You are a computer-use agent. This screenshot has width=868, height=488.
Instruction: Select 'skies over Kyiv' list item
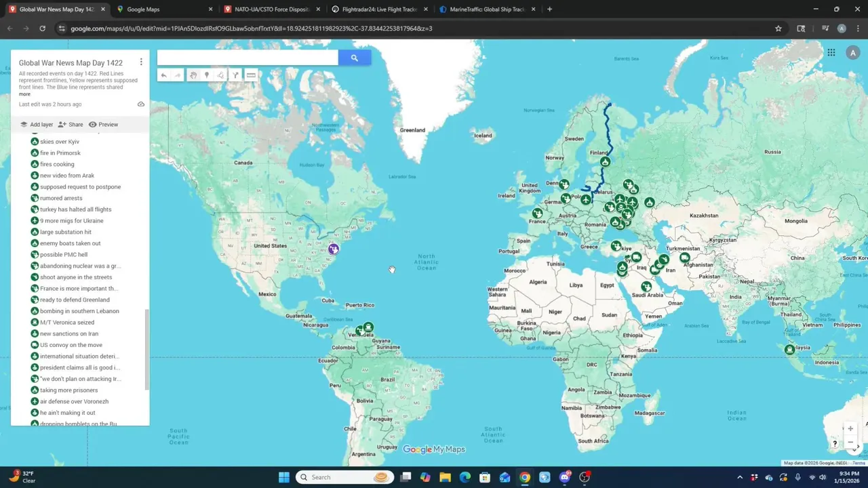coord(60,142)
